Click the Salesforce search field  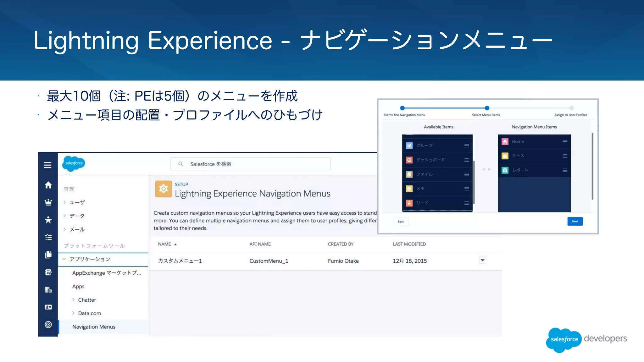(x=250, y=164)
